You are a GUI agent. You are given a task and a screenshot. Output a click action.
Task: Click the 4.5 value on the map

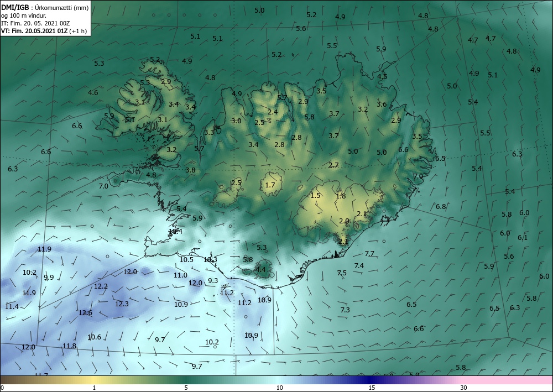[x=382, y=76]
